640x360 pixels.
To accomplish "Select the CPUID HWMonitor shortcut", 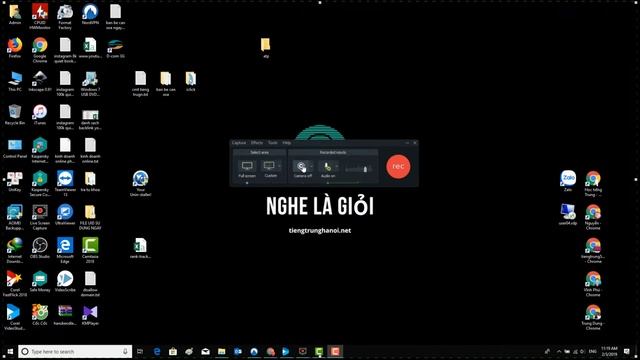I will point(40,16).
